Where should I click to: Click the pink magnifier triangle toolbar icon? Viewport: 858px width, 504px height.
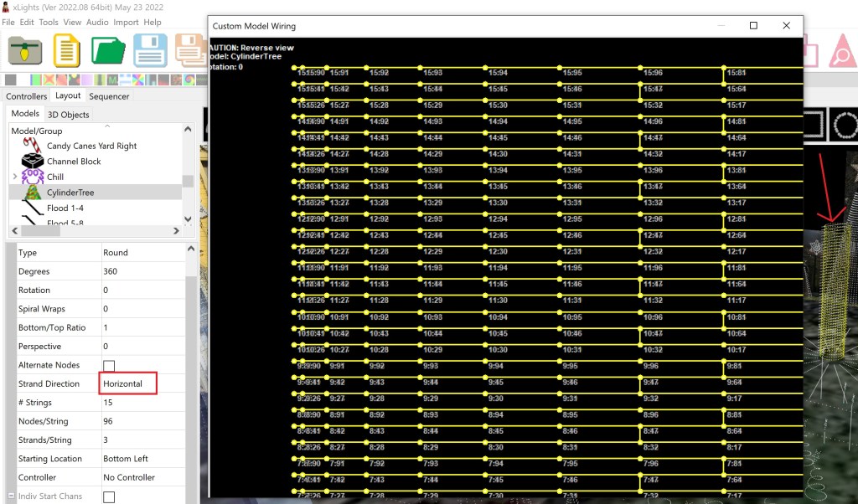840,52
